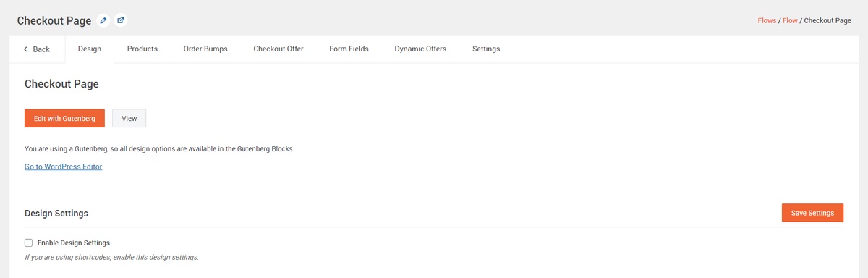Switch to the Products tab
The image size is (868, 278).
[x=142, y=49]
